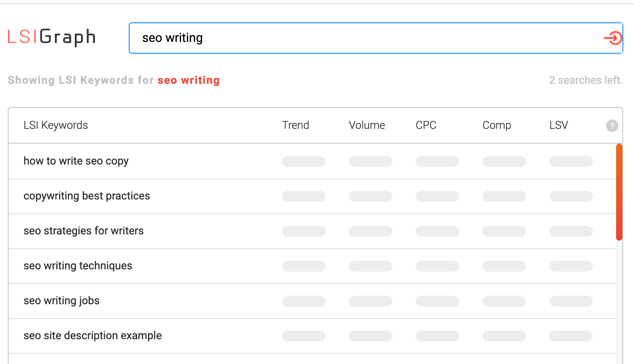Click the search submit arrow icon
Screen dimensions: 634x364
613,38
